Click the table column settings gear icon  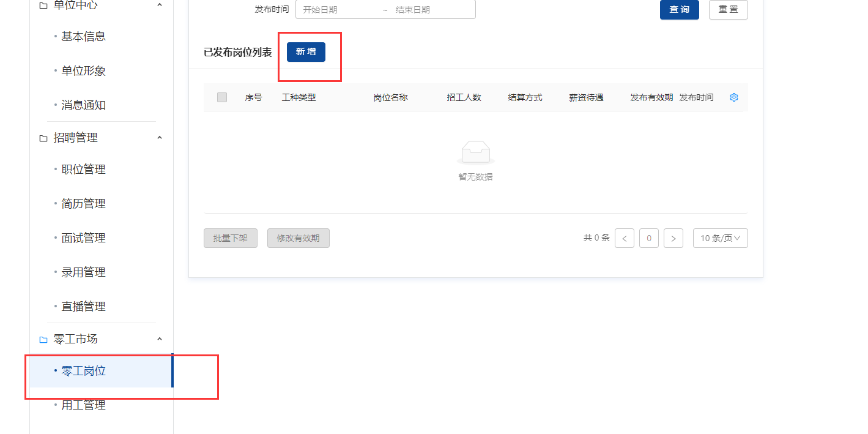(734, 97)
